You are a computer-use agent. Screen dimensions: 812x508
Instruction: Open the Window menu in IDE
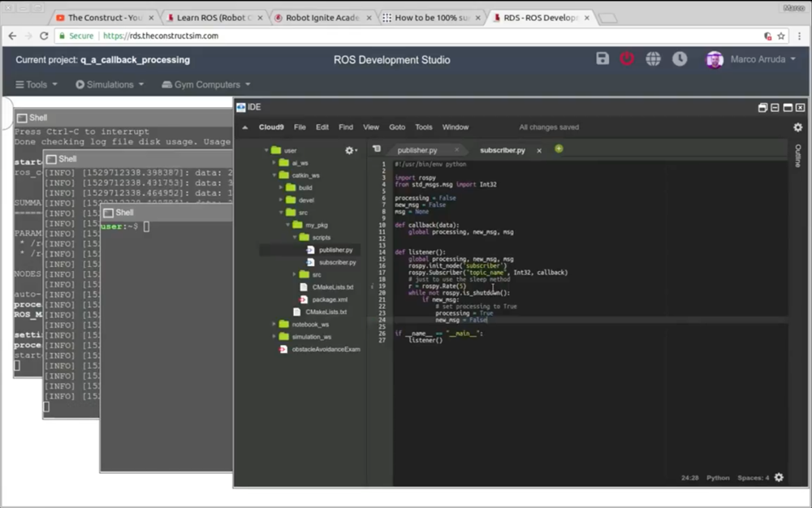click(456, 127)
